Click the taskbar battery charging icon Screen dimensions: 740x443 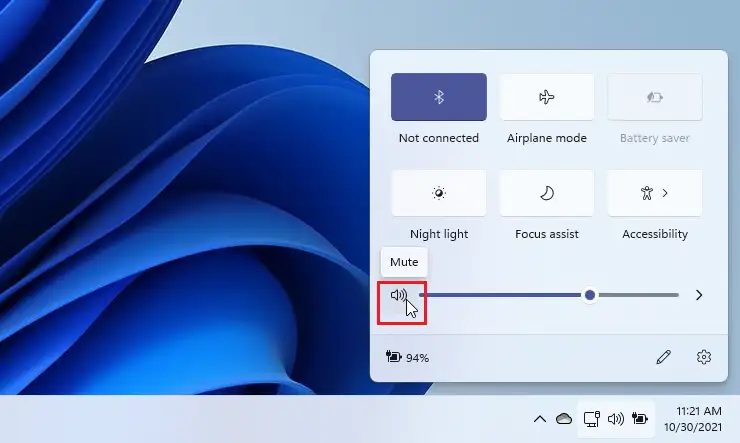(x=640, y=419)
